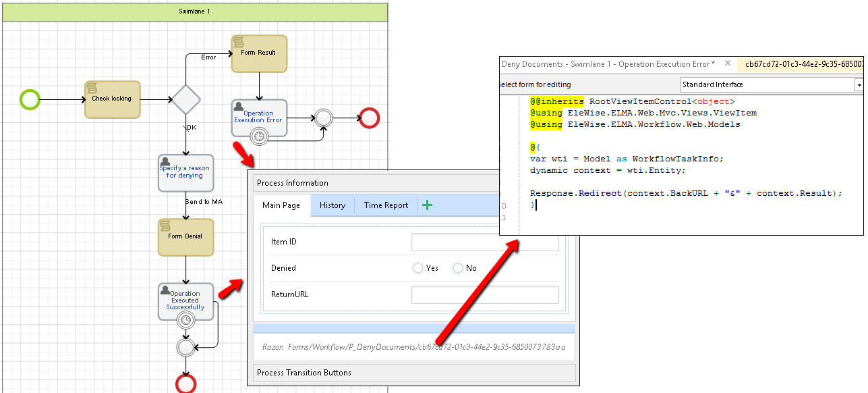Switch to the History tab
The image size is (868, 393).
(332, 205)
